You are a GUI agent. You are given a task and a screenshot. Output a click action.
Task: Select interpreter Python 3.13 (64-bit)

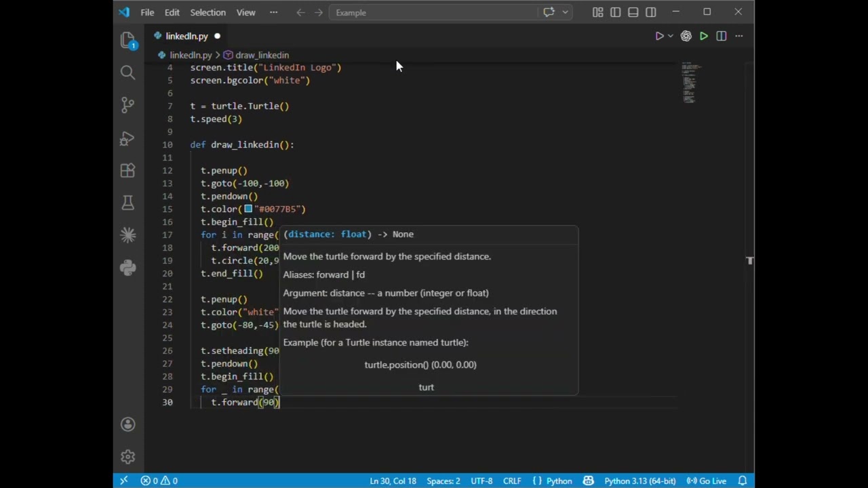pos(639,481)
